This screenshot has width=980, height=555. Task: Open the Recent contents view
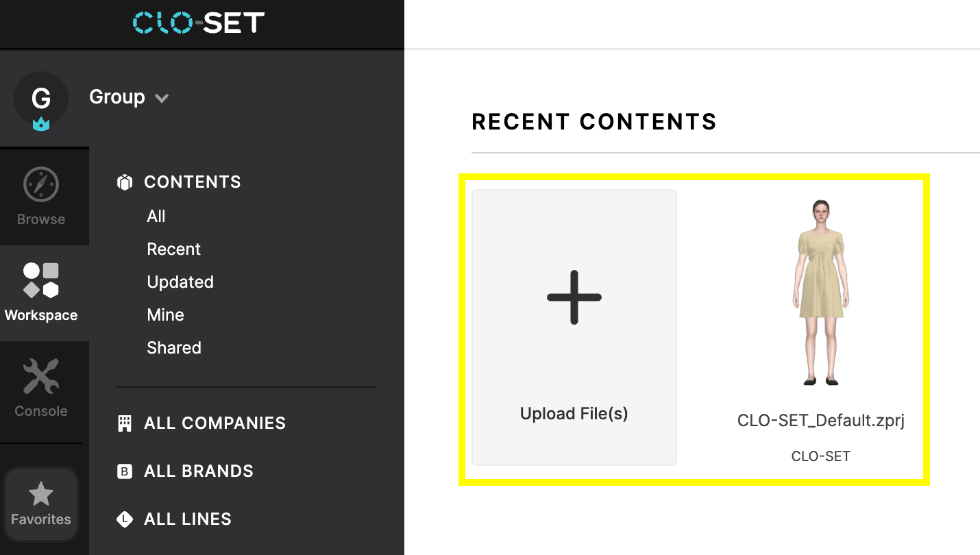click(173, 249)
